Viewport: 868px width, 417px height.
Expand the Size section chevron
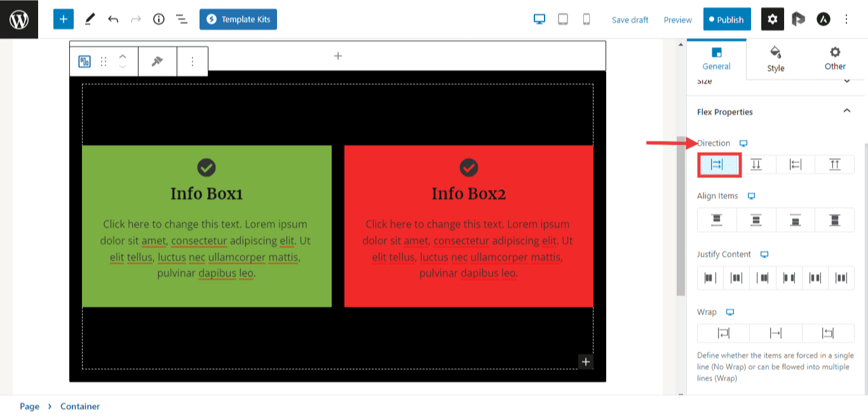pos(846,81)
